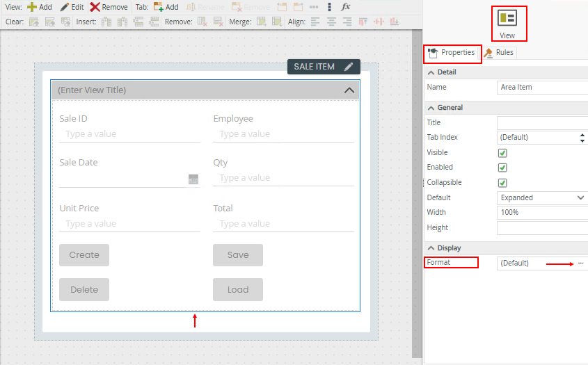The width and height of the screenshot is (588, 365).
Task: Uncheck the Enabled checkbox
Action: point(502,168)
